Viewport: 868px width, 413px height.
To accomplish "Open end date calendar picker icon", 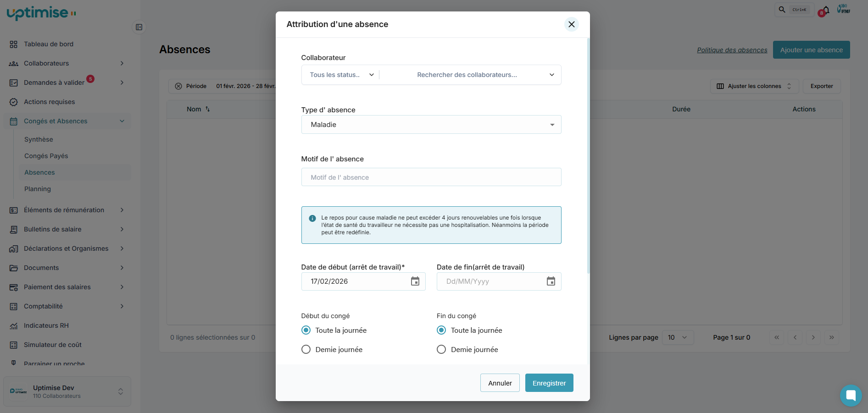I will pos(551,281).
